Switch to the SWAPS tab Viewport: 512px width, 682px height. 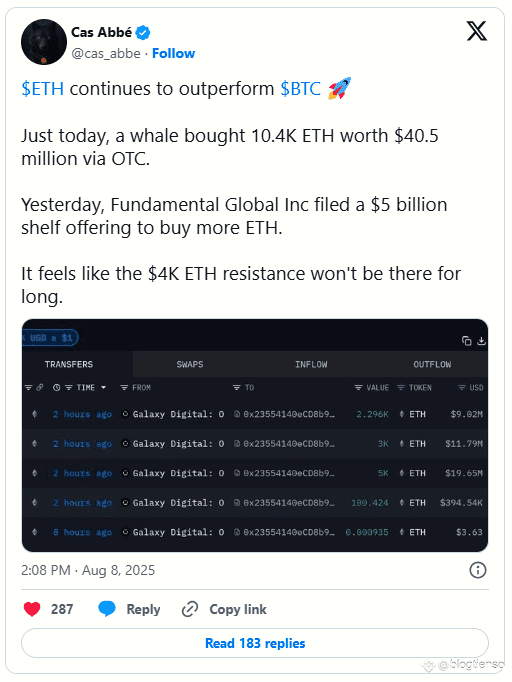190,364
